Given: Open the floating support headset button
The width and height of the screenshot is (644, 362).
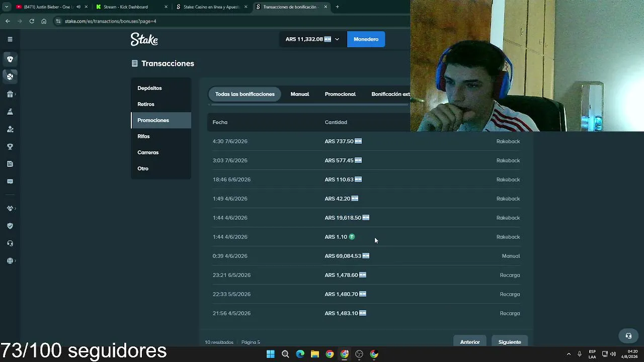Looking at the screenshot, I should click(x=628, y=336).
